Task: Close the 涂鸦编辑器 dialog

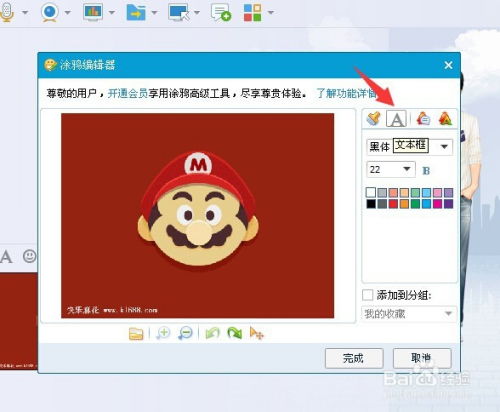Action: (448, 65)
